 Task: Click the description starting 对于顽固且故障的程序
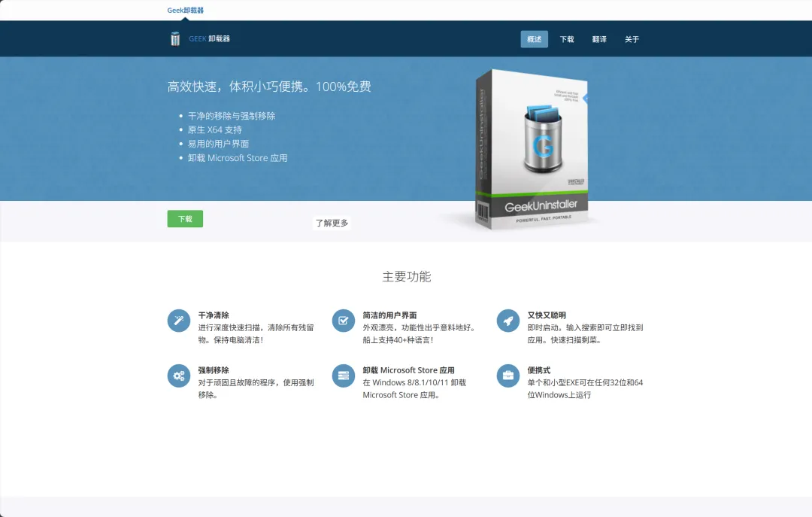[256, 389]
